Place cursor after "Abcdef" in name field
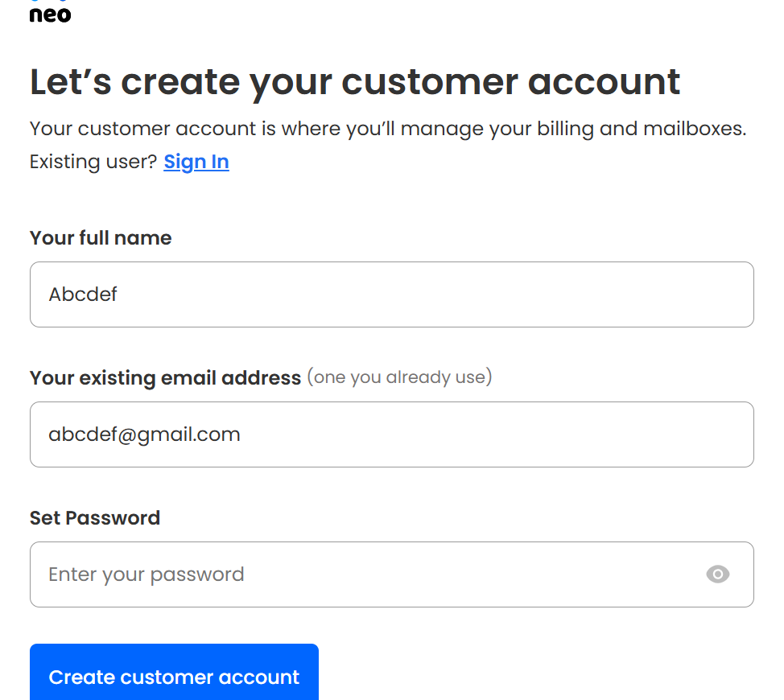Image resolution: width=784 pixels, height=700 pixels. [118, 294]
